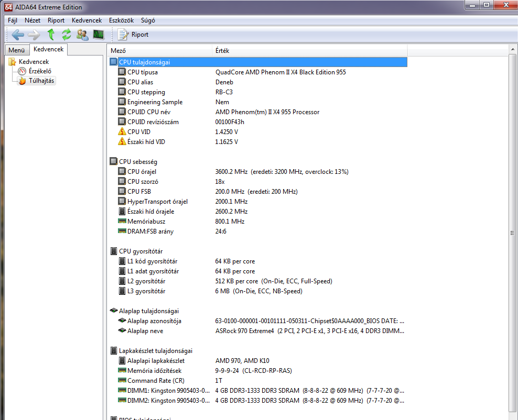This screenshot has width=518, height=420.
Task: Click the Command Rate (CR) memory icon
Action: coord(122,380)
